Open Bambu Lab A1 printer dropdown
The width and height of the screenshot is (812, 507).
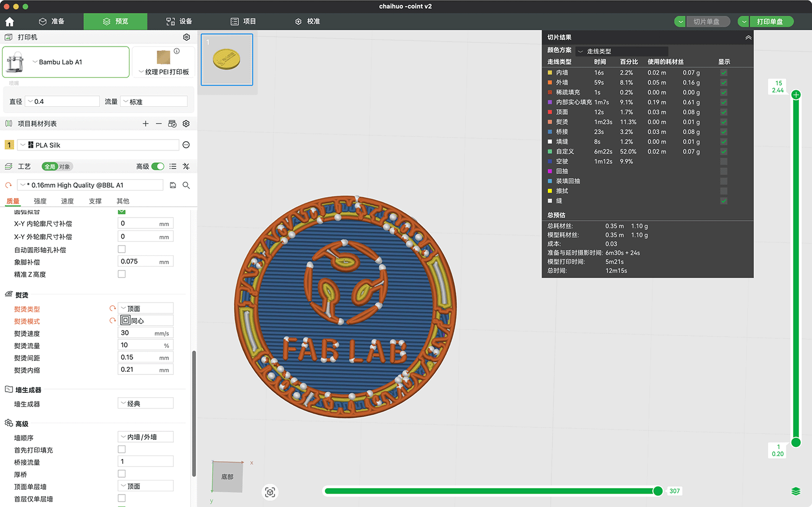(x=66, y=62)
